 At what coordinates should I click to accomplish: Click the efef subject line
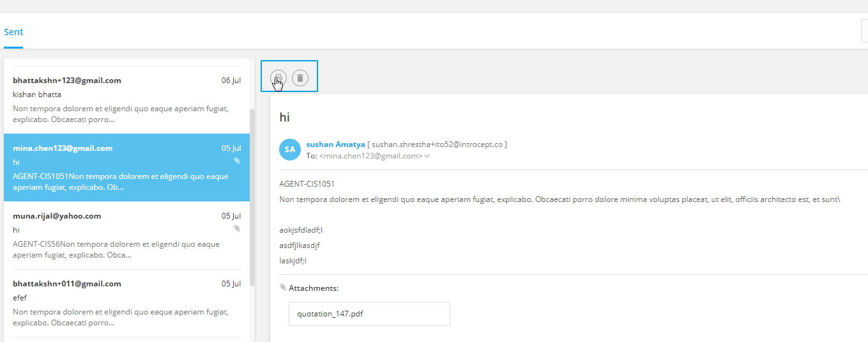pyautogui.click(x=20, y=298)
